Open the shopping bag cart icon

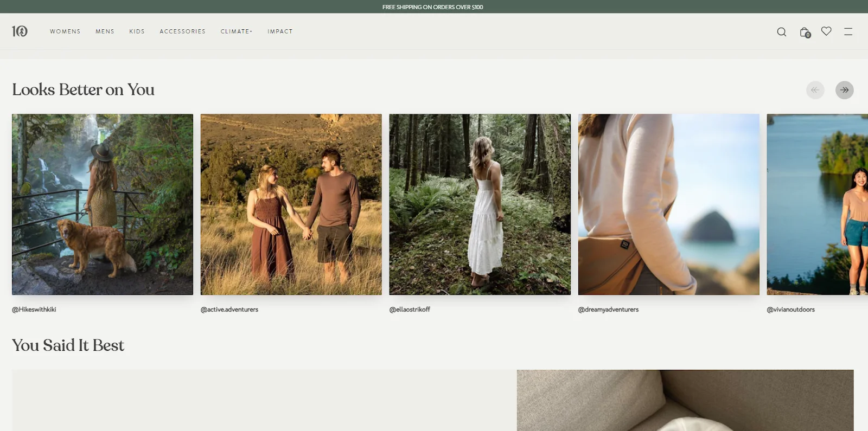coord(805,32)
